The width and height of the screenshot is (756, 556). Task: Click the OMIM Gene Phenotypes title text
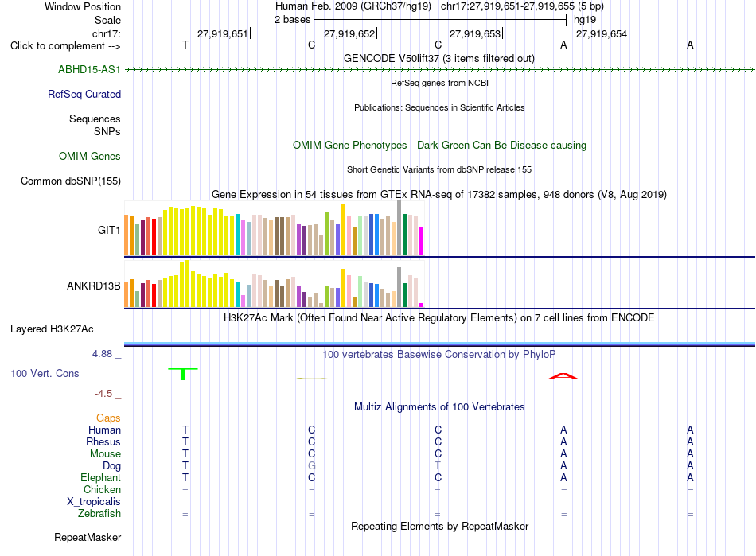(439, 145)
